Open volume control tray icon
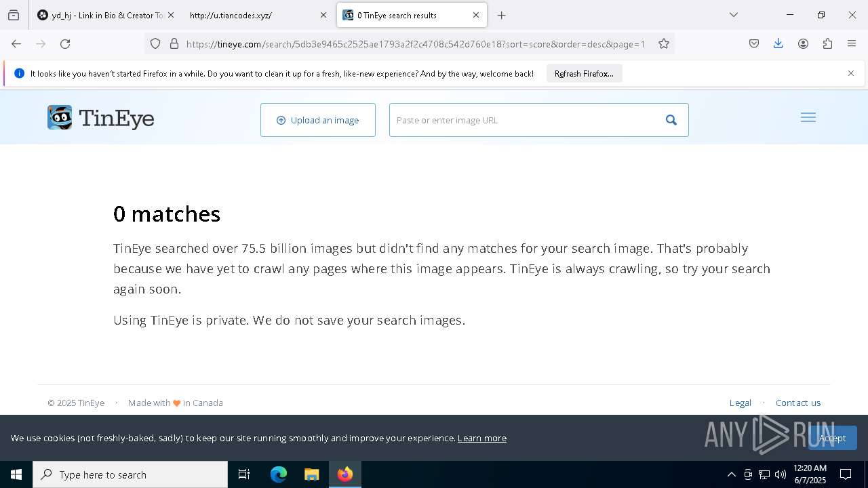The width and height of the screenshot is (868, 488). click(x=781, y=474)
